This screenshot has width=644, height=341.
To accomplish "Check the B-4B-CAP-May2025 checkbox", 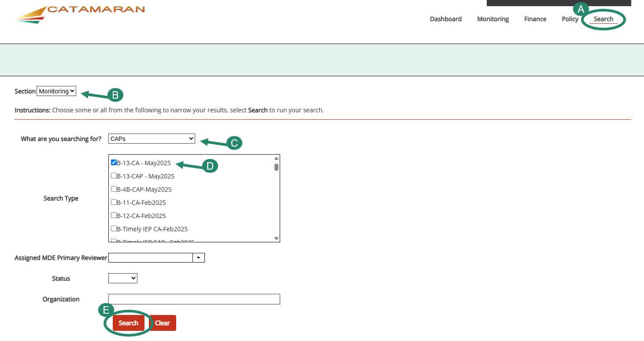I will point(114,189).
